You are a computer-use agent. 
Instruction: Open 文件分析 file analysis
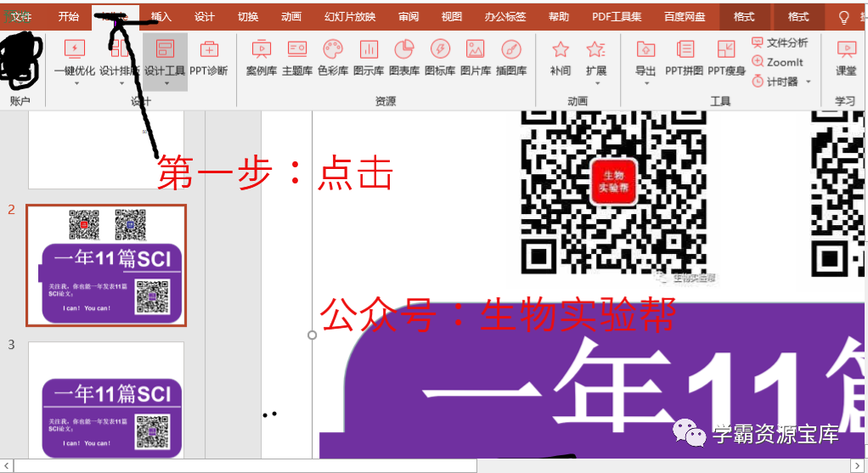[780, 42]
